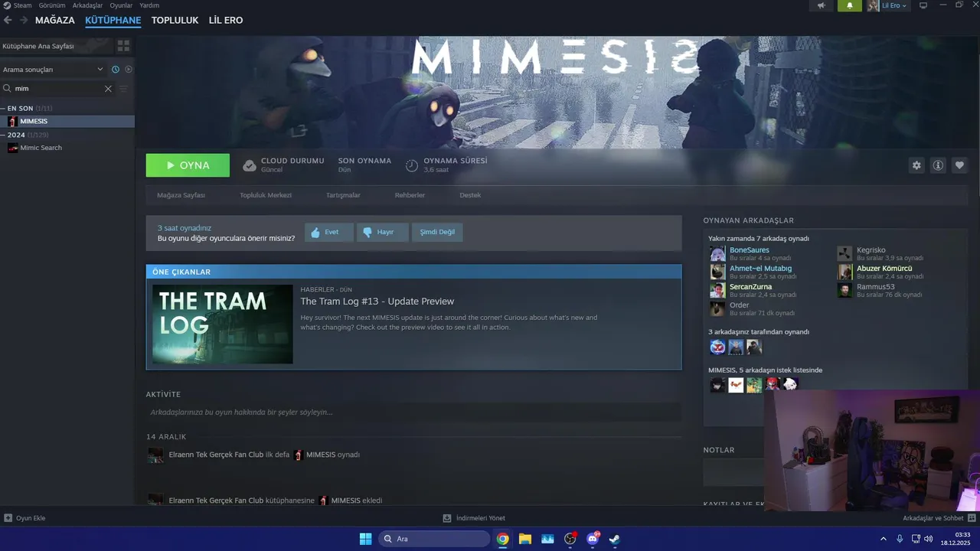Screen dimensions: 980x551
Task: Switch to Big Picture mode icon
Action: (923, 5)
